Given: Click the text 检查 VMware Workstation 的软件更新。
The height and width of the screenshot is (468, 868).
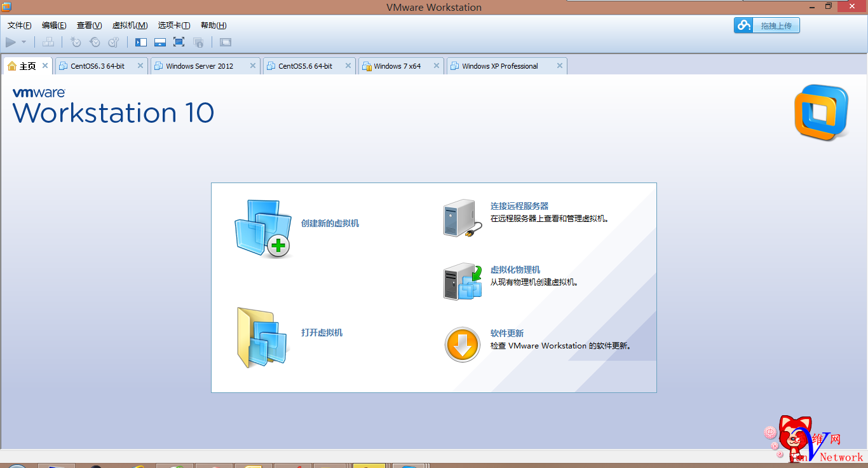Looking at the screenshot, I should [x=562, y=346].
